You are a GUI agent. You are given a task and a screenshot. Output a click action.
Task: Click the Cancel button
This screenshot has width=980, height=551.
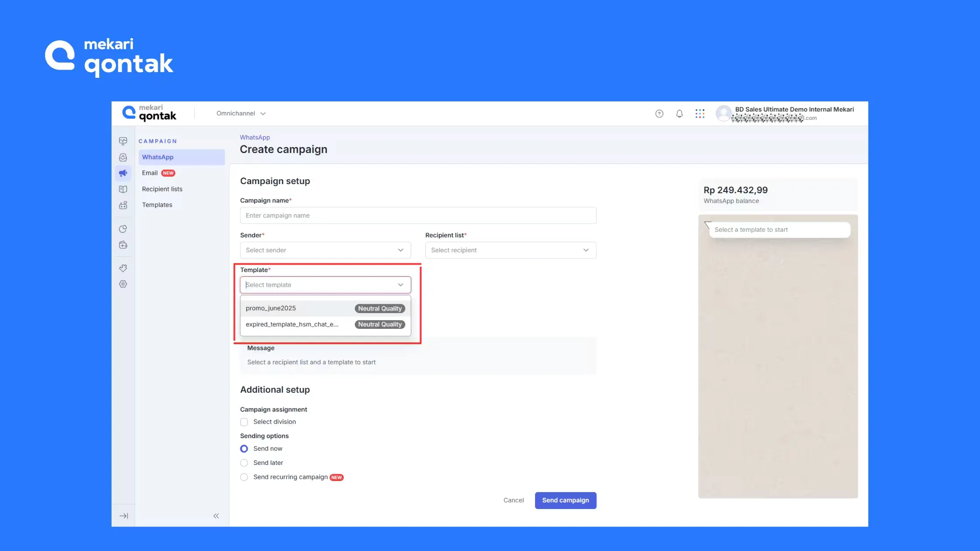[x=513, y=500]
